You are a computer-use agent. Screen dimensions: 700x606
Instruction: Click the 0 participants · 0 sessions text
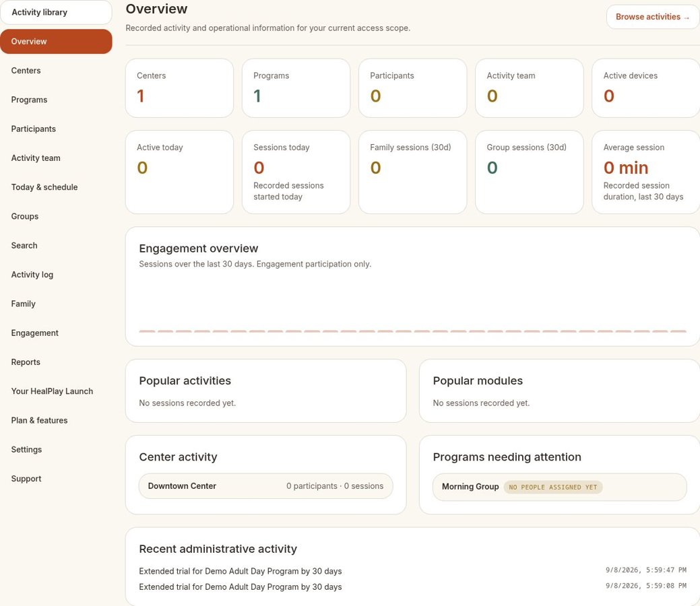coord(335,486)
